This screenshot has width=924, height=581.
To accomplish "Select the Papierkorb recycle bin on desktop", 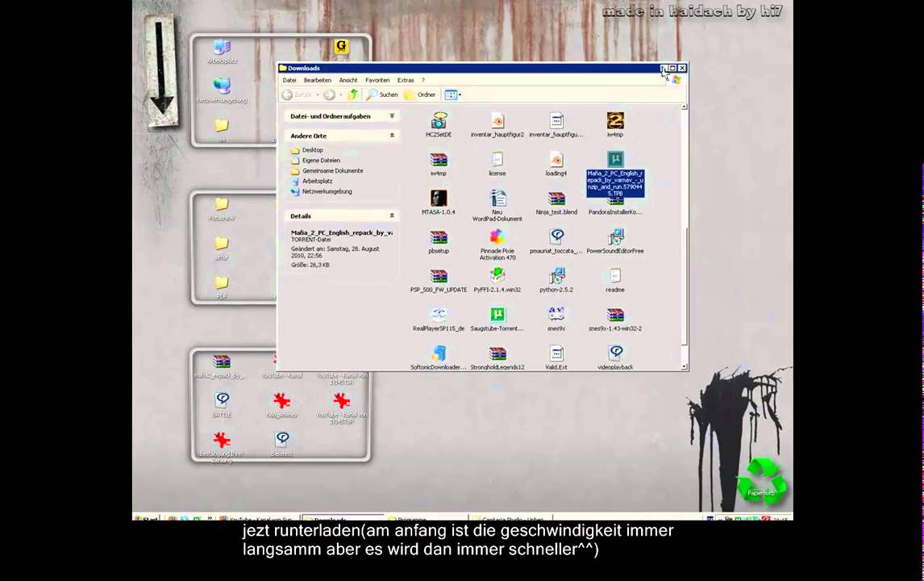I will point(761,481).
